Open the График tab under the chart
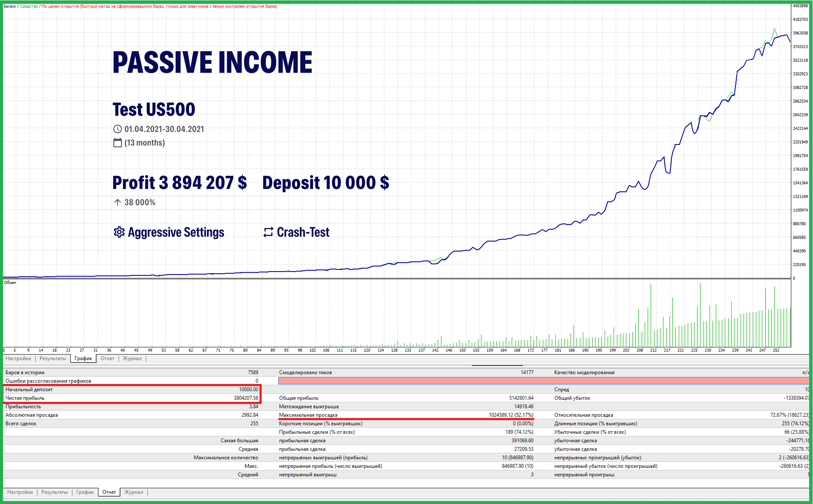 [83, 358]
